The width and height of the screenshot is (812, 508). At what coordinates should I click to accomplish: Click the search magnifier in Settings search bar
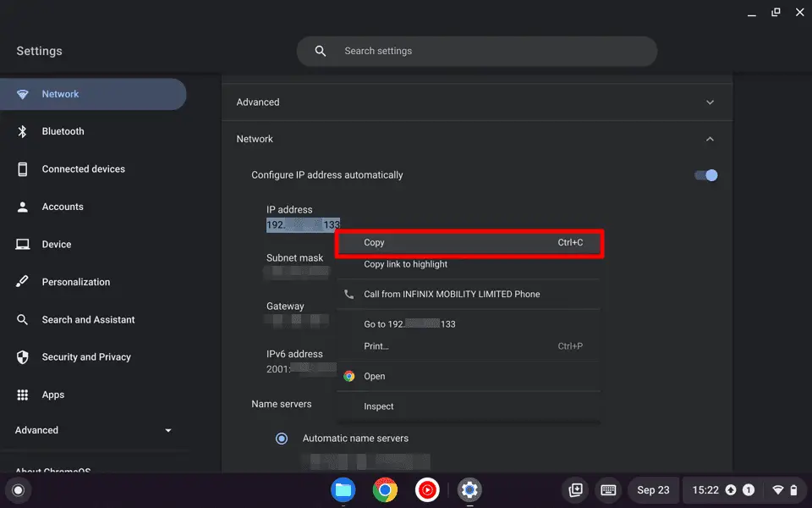tap(320, 51)
